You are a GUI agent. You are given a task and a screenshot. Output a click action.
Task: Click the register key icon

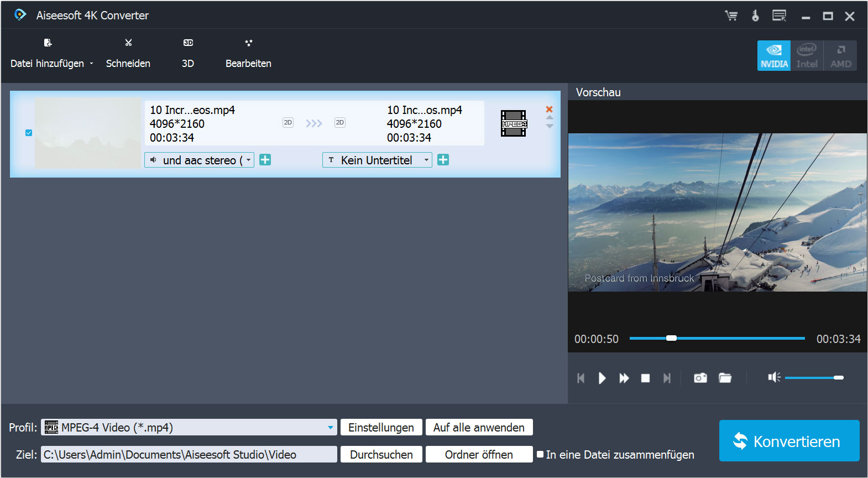pos(755,15)
